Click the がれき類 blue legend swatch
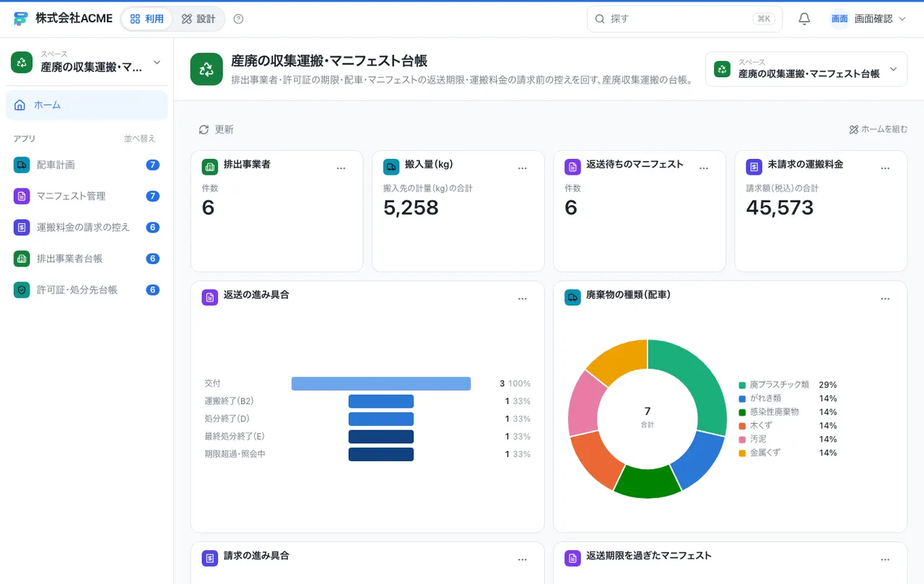The image size is (924, 584). (x=742, y=398)
